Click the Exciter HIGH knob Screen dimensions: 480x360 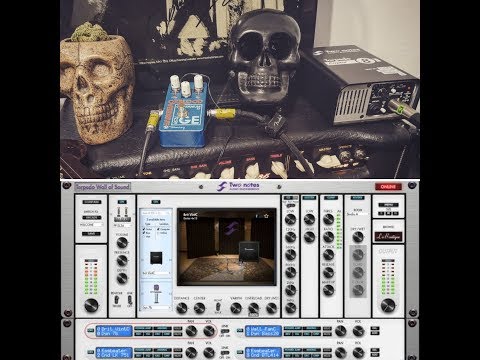309,237
